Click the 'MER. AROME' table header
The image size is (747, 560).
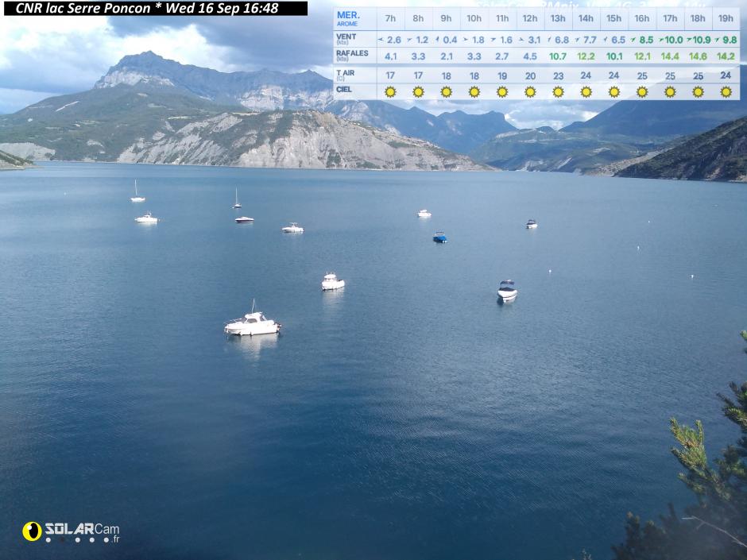tap(348, 18)
